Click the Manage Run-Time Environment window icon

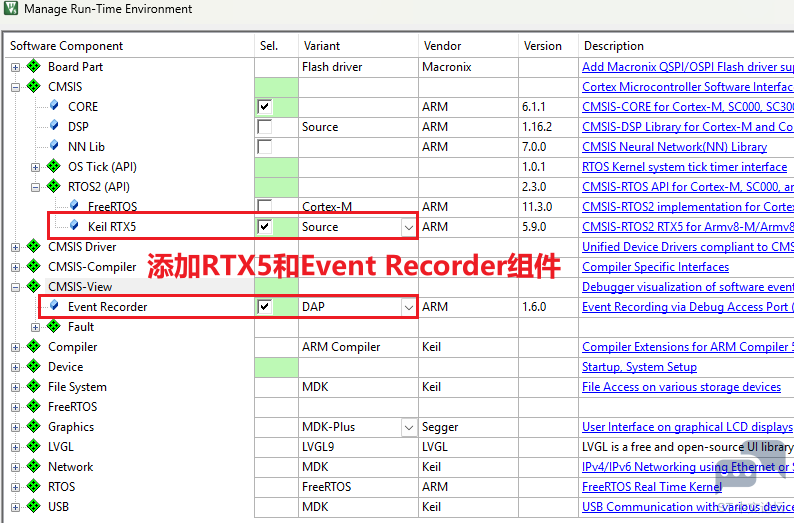11,8
